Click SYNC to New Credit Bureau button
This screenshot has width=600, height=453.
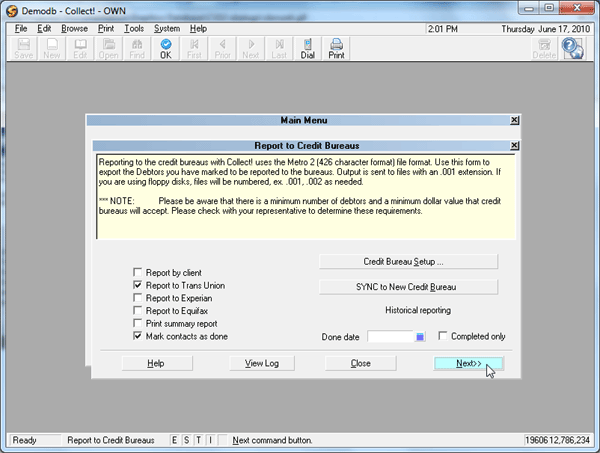(x=408, y=287)
